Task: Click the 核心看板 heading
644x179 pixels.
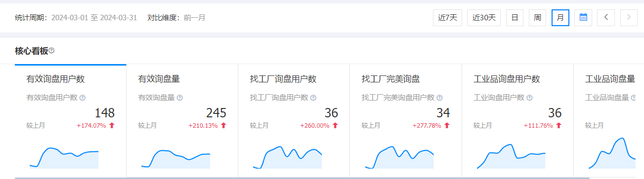Action: (x=32, y=51)
